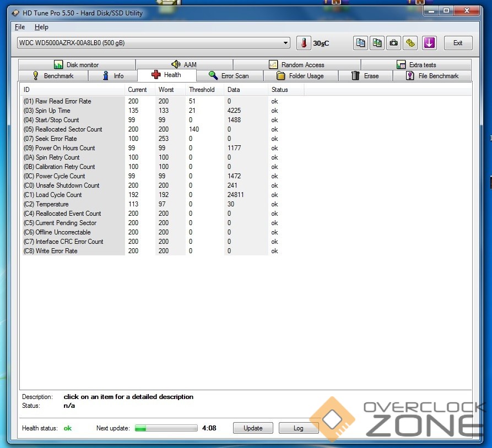Click the Data column header
Screen dimensions: 492x448
pyautogui.click(x=246, y=90)
